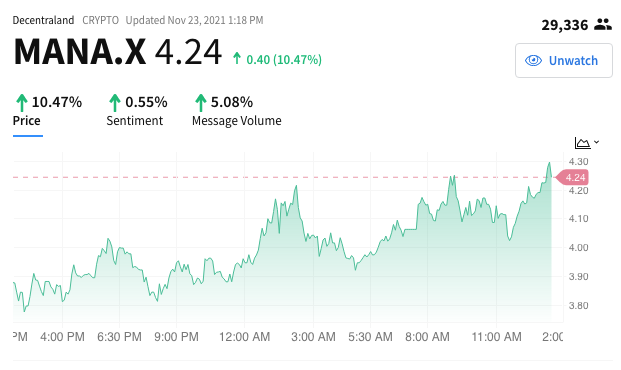Click the MANA.X ticker symbol

[x=80, y=52]
